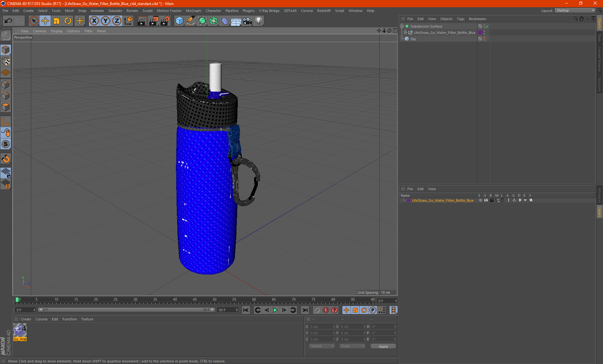Enable Polygons mode
This screenshot has height=364, width=603.
point(6,107)
